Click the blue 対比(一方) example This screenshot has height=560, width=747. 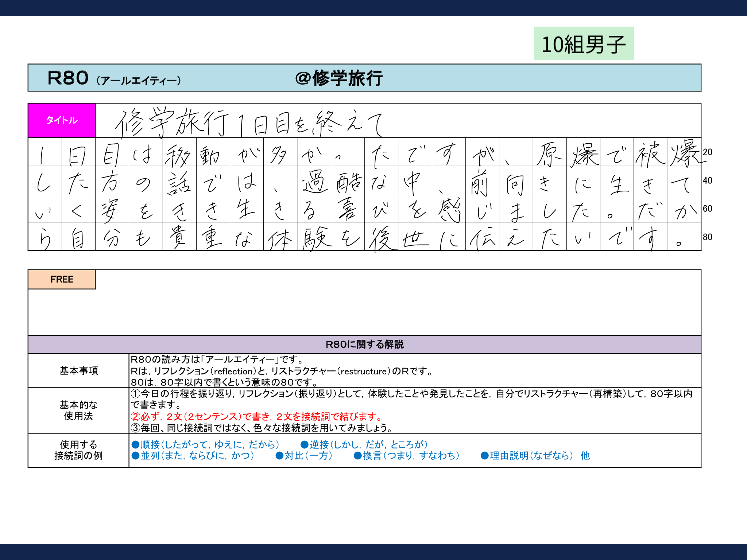(304, 456)
